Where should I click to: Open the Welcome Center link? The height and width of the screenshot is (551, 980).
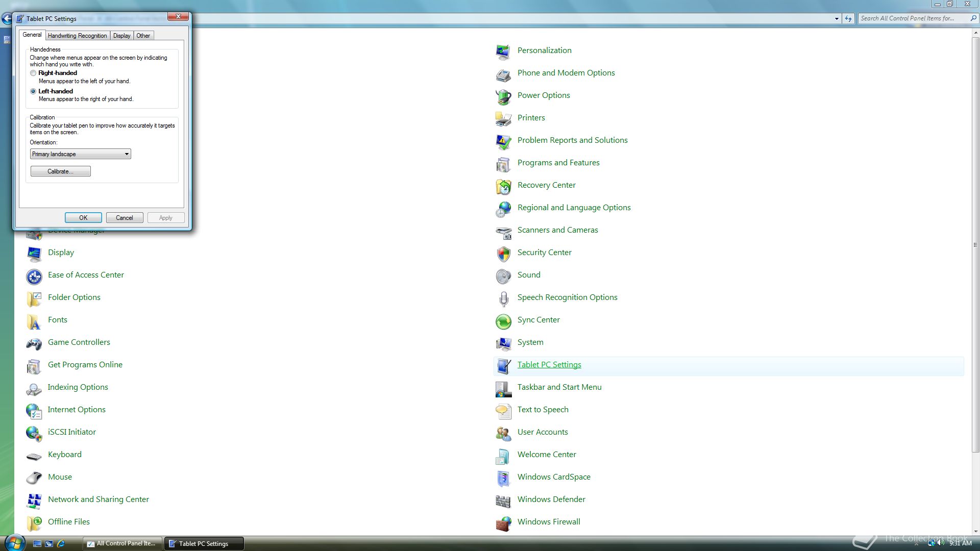(547, 455)
